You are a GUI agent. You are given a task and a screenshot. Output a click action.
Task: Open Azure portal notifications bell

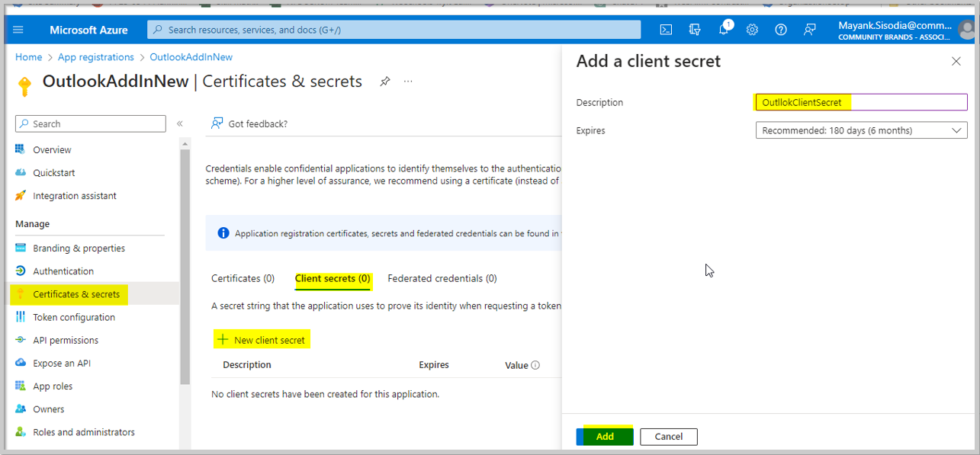point(723,29)
